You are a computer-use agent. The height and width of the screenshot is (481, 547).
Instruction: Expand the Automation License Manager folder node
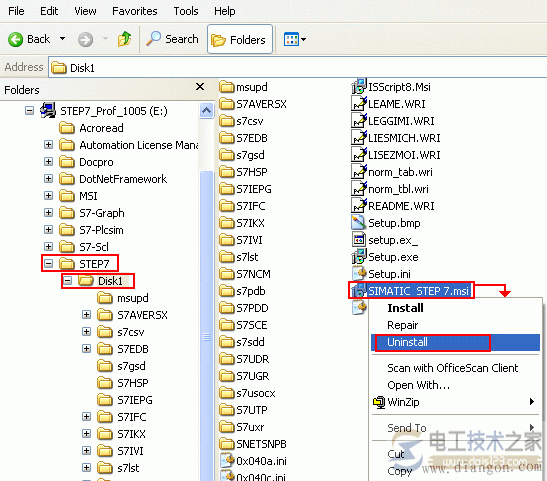click(48, 145)
